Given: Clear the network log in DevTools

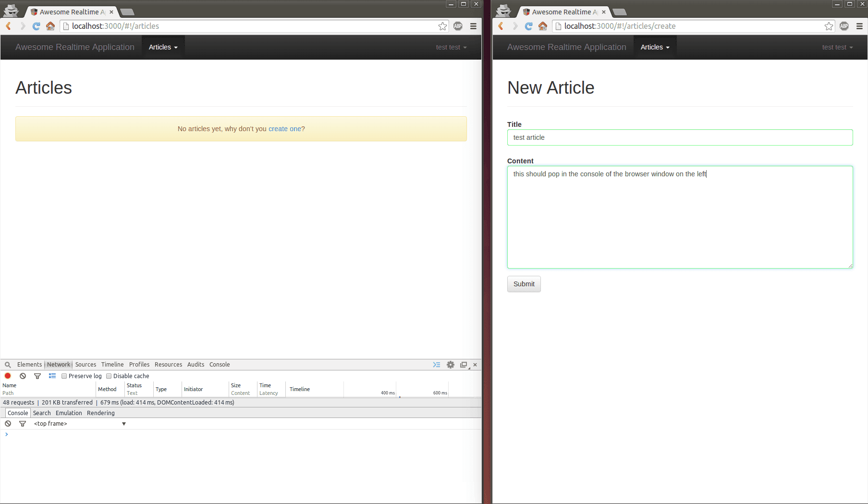Looking at the screenshot, I should 23,376.
